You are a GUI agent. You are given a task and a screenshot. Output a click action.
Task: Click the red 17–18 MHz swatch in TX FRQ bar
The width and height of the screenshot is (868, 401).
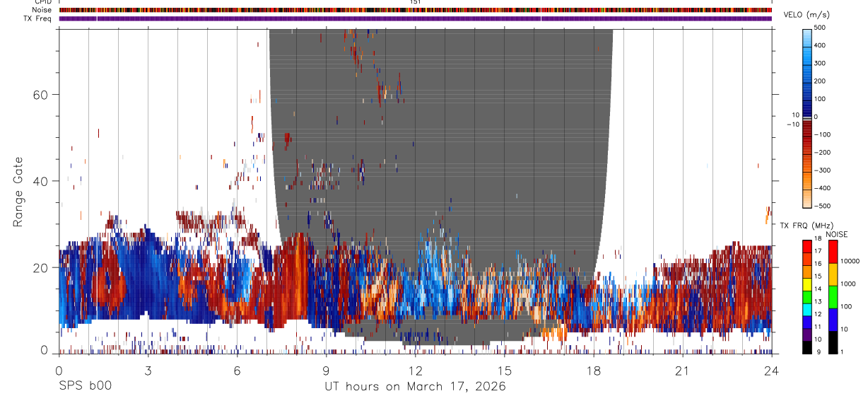point(808,246)
